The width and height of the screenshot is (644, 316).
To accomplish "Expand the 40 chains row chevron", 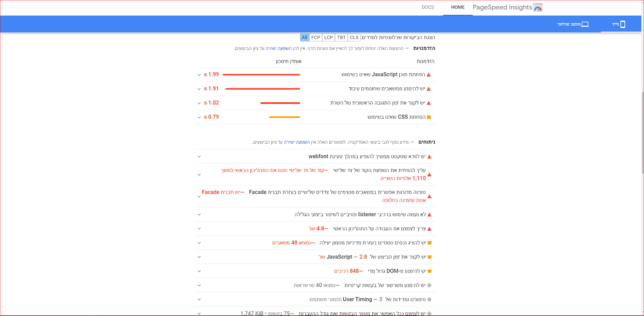I will coord(199,285).
